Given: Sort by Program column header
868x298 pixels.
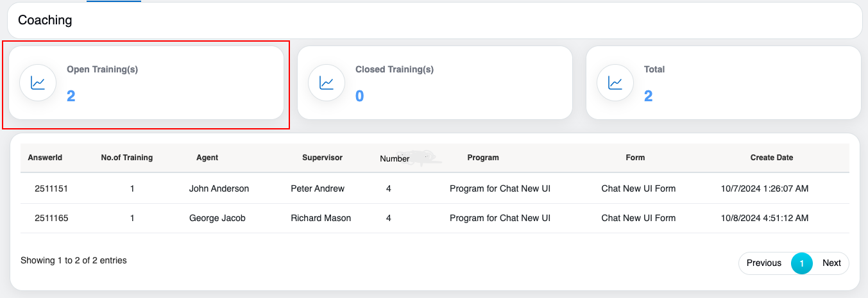Looking at the screenshot, I should (483, 158).
